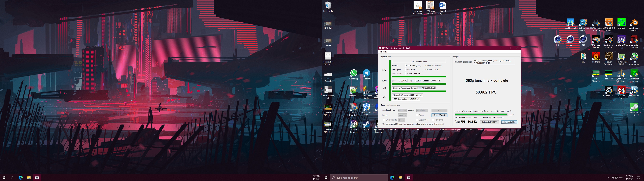This screenshot has width=644, height=181.
Task: Open the File menu in HWBOT
Action: pos(380,52)
